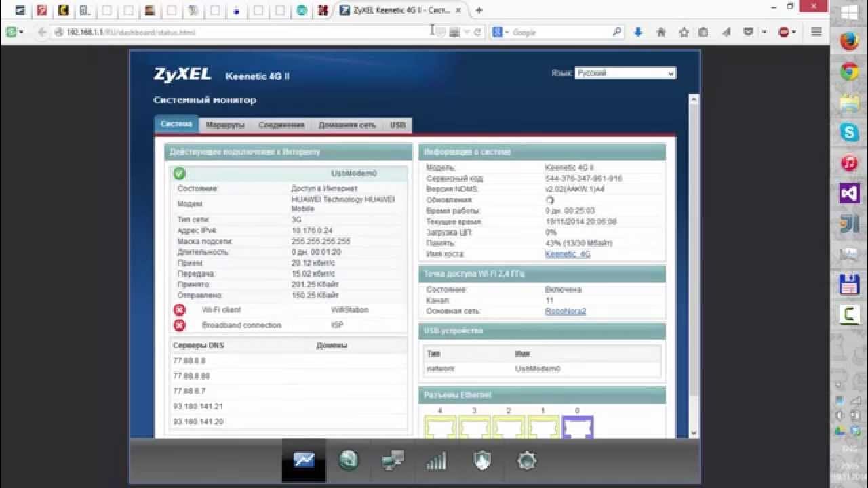Open the Security shield icon

[481, 461]
